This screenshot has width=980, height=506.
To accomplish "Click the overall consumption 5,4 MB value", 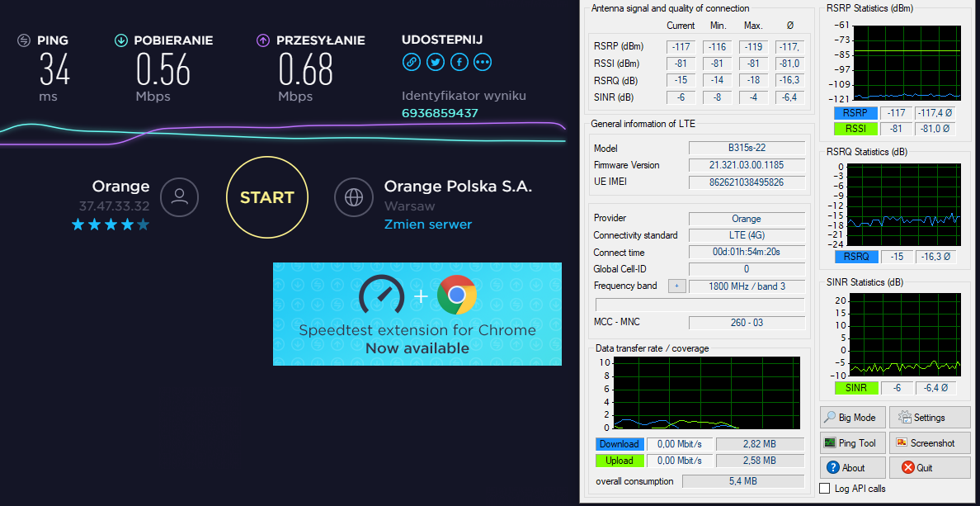I will pos(742,481).
